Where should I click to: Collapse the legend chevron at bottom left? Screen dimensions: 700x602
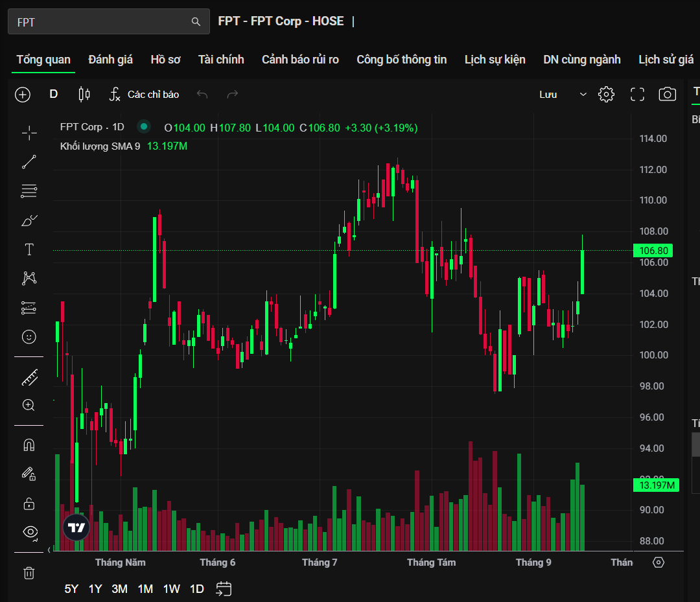pyautogui.click(x=49, y=550)
